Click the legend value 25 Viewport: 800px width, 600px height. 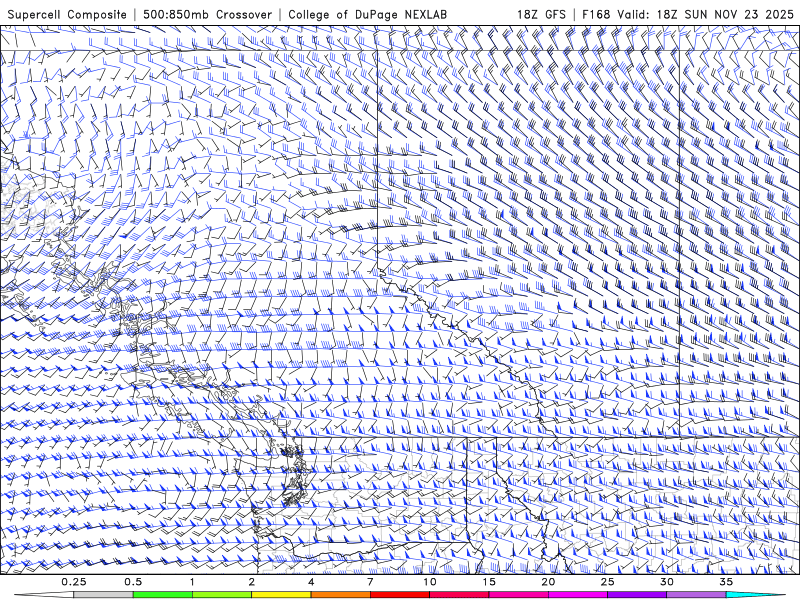607,582
